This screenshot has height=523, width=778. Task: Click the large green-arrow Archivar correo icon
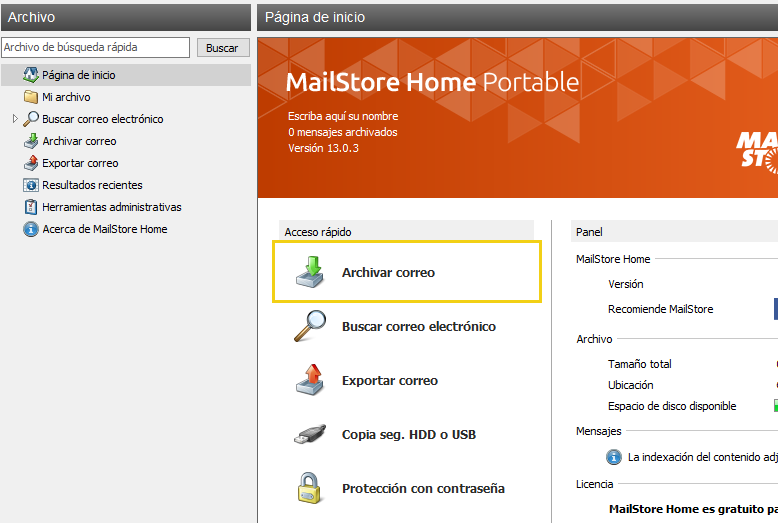(311, 272)
